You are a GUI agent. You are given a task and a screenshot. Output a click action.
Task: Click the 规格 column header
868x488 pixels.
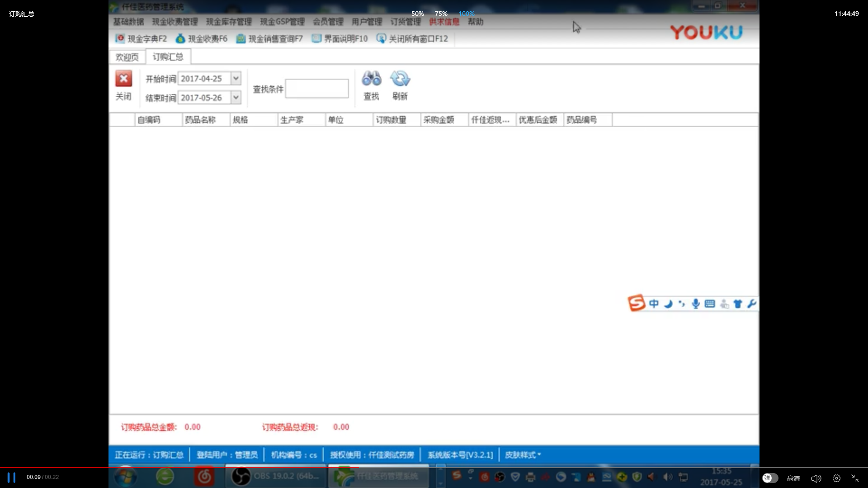254,120
